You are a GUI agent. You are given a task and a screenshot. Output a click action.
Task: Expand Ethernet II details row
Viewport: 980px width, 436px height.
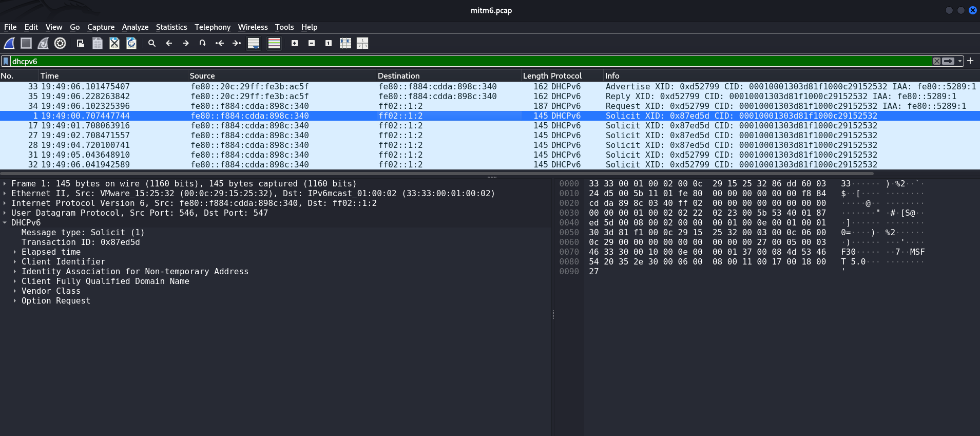point(5,194)
